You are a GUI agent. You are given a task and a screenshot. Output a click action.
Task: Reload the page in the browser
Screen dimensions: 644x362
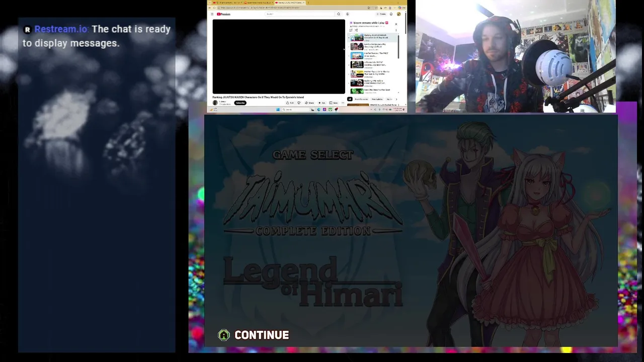(x=214, y=8)
